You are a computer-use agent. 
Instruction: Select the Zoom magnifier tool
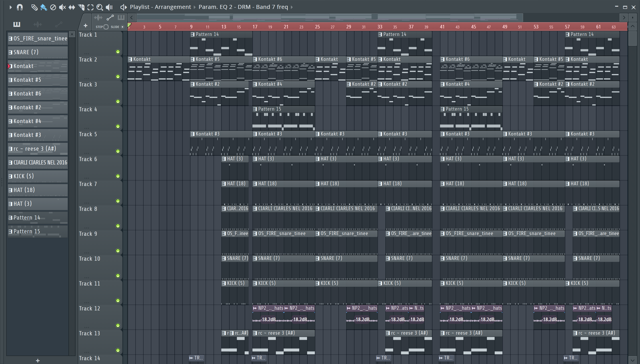[100, 7]
